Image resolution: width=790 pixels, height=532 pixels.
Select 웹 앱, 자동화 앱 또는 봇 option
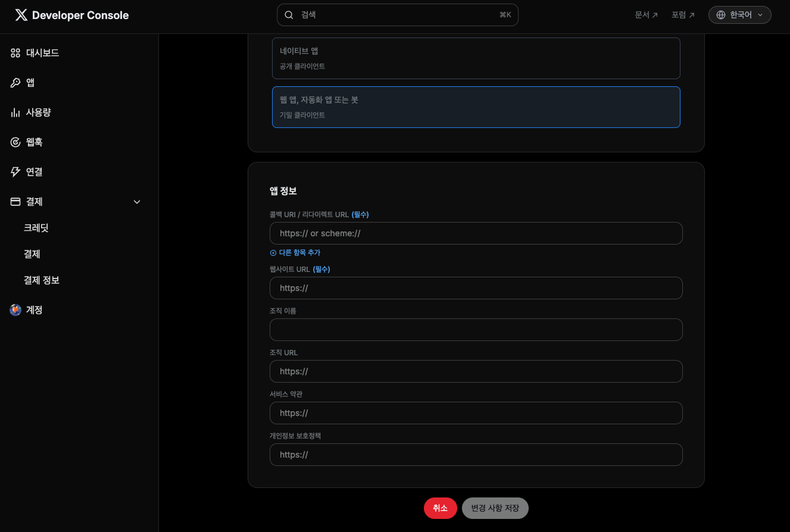pos(476,107)
